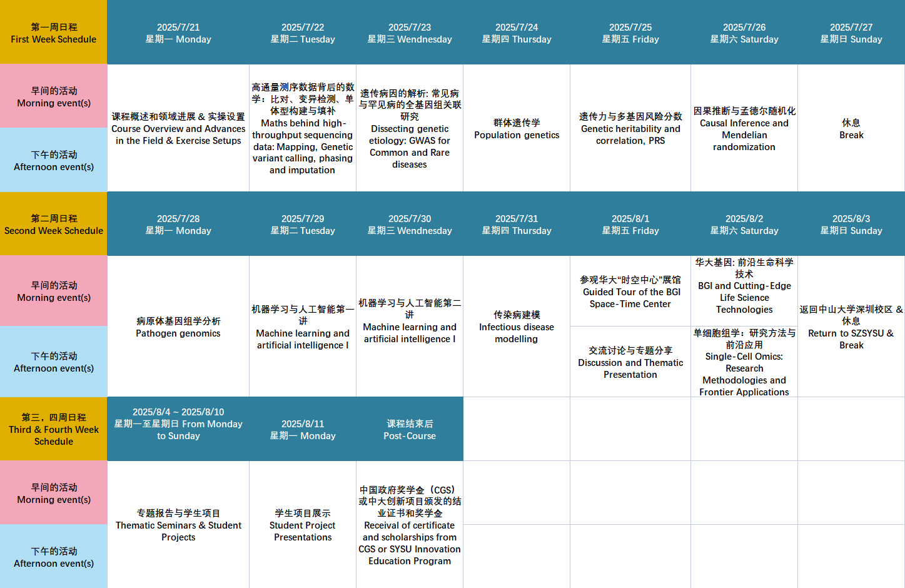Click the Post-Course header cell
The height and width of the screenshot is (588, 905).
410,430
